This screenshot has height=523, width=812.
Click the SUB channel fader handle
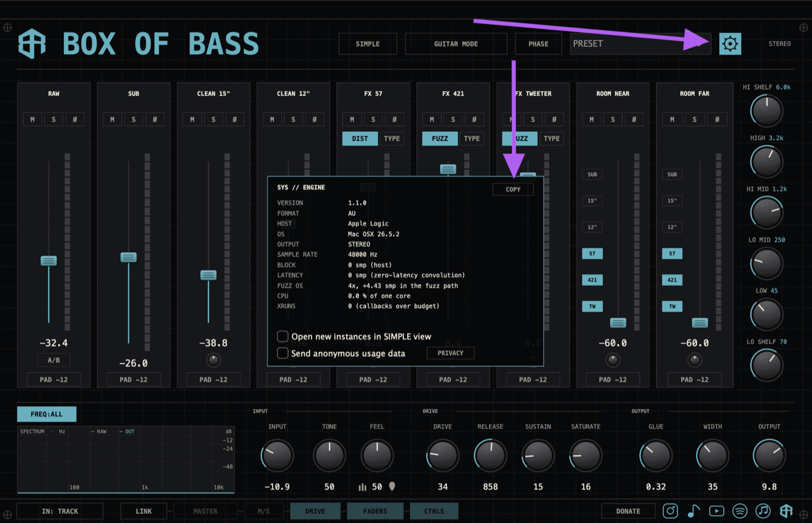(129, 257)
